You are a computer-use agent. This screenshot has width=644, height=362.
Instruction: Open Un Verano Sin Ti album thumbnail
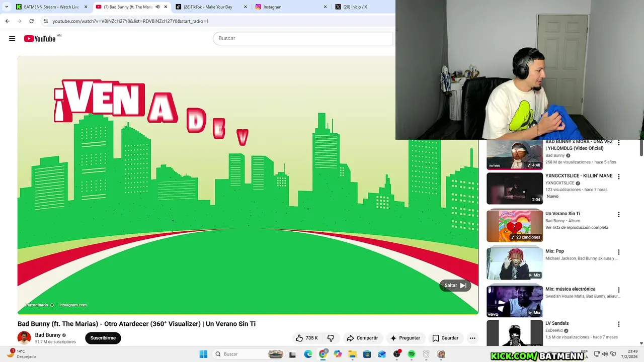click(515, 226)
